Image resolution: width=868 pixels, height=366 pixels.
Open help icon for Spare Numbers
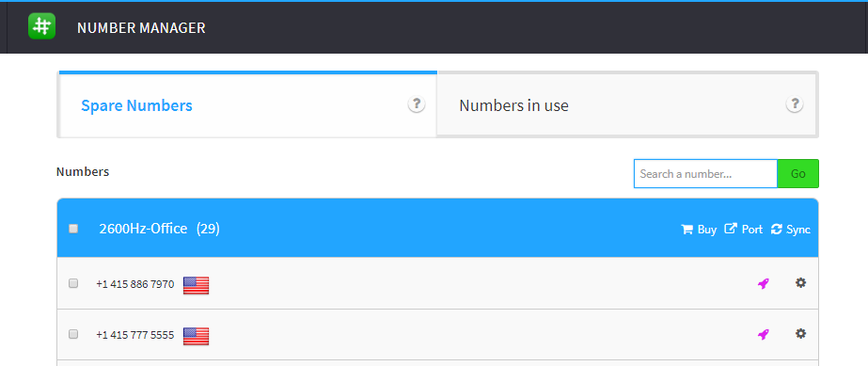[417, 104]
